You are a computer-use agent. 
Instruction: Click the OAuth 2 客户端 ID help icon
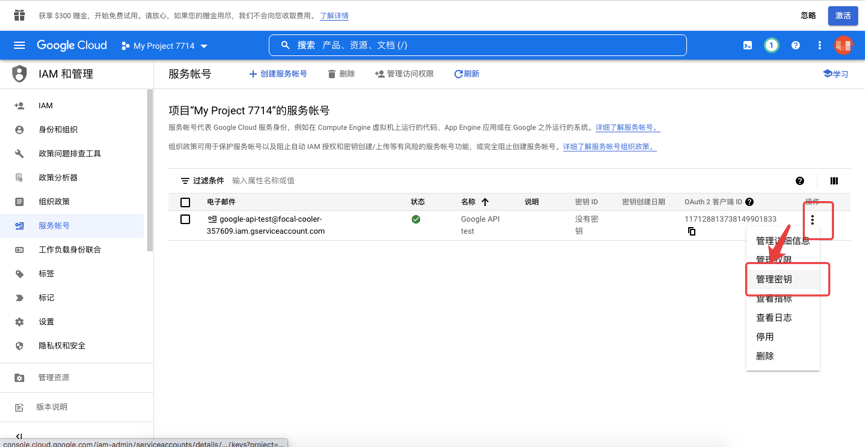pyautogui.click(x=749, y=202)
